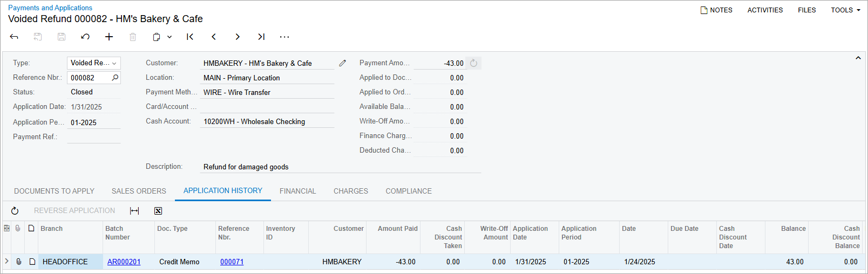Click the undo (cancel) toolbar icon
Image resolution: width=868 pixels, height=274 pixels.
(x=85, y=37)
